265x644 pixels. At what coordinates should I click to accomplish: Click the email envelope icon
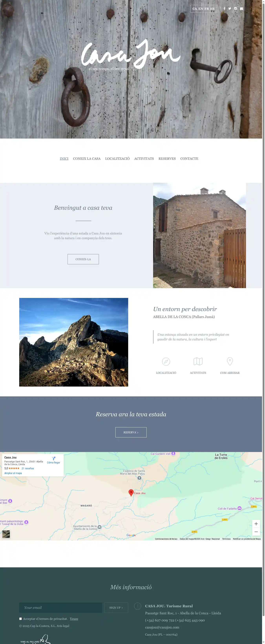[x=241, y=8]
